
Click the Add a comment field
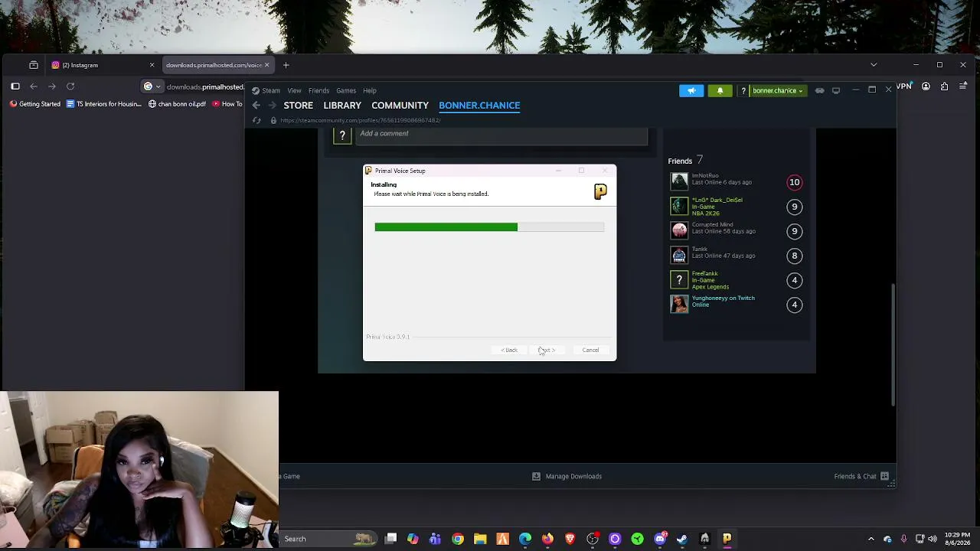501,134
